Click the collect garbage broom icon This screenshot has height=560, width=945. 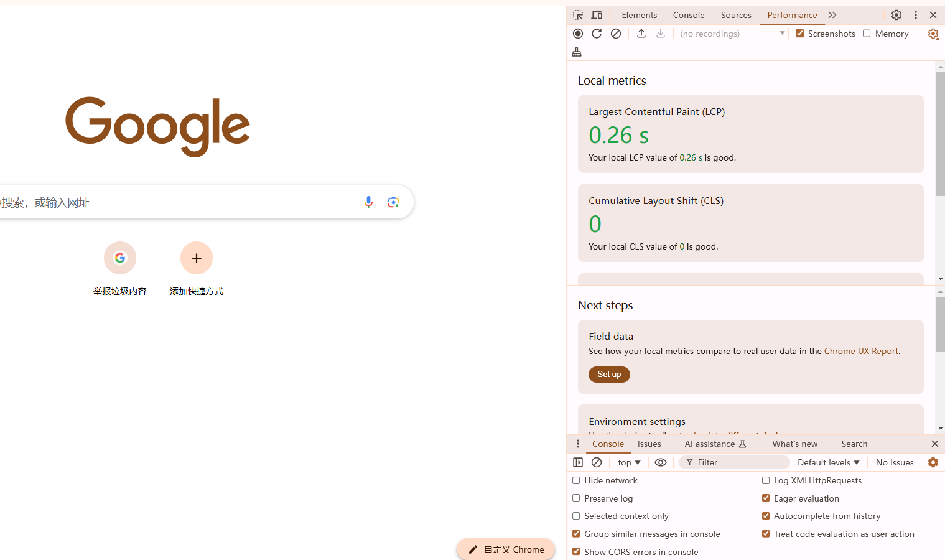(x=577, y=52)
